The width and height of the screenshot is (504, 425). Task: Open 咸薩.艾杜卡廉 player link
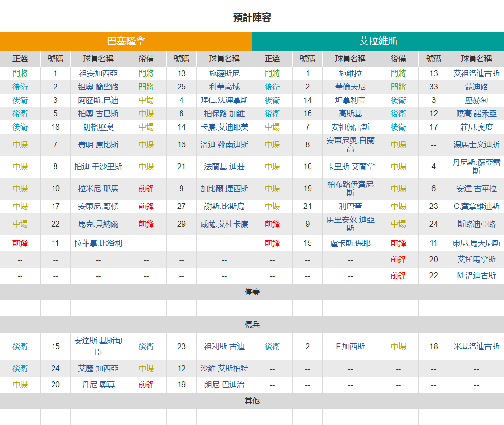pos(225,224)
